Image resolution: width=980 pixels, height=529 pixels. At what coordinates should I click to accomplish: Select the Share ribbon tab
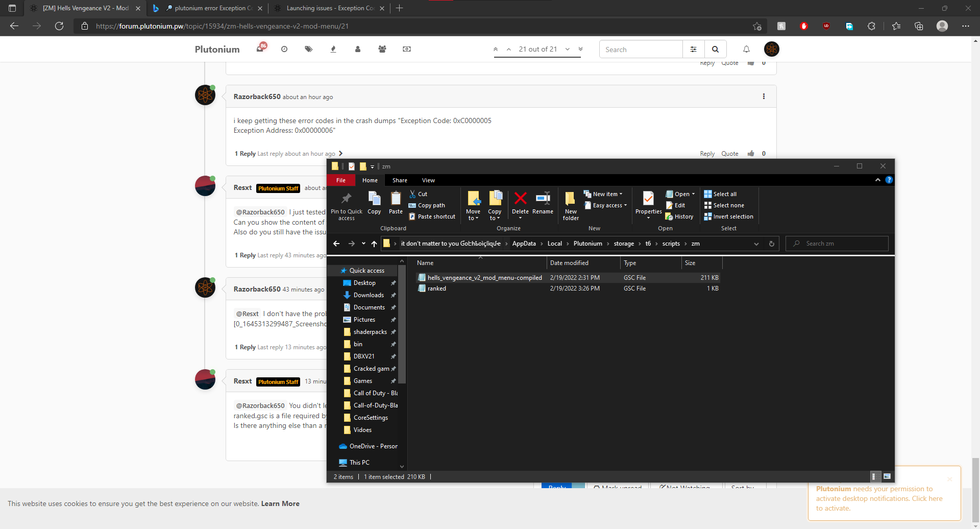400,180
